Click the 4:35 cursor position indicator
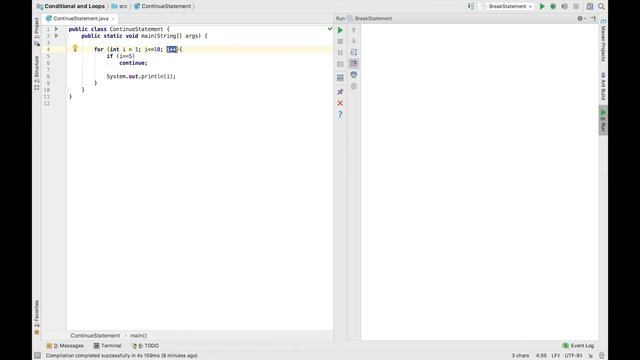 (x=541, y=356)
